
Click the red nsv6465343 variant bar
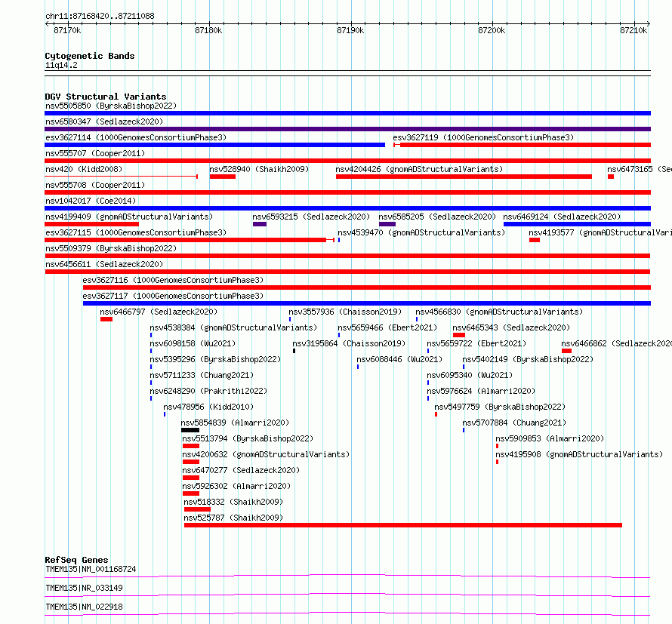click(x=459, y=335)
